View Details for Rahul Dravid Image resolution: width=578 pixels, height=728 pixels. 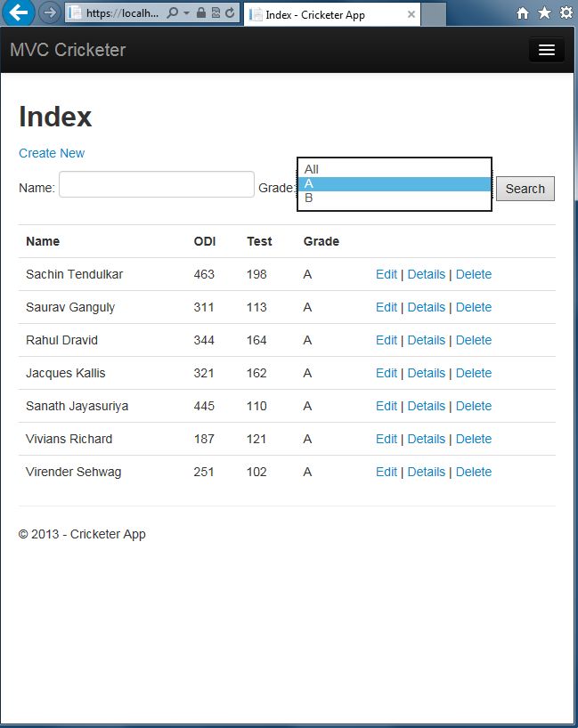click(426, 340)
